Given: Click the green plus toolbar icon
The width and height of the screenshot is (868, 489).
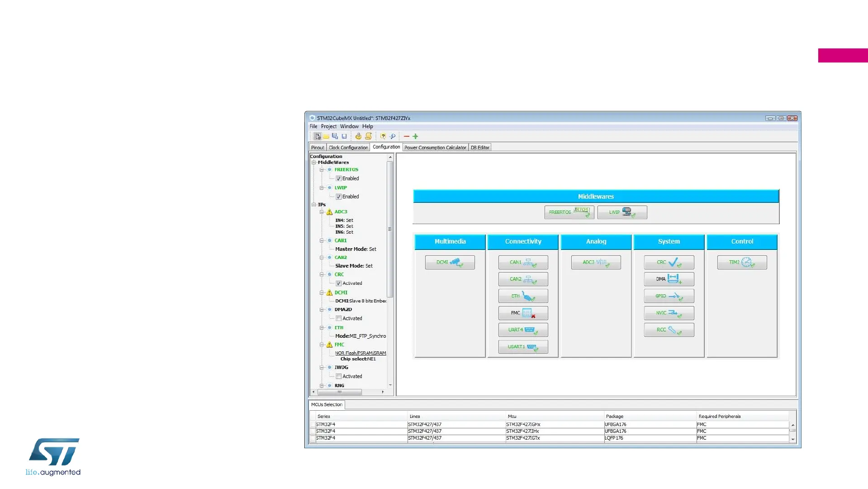Looking at the screenshot, I should pyautogui.click(x=415, y=136).
